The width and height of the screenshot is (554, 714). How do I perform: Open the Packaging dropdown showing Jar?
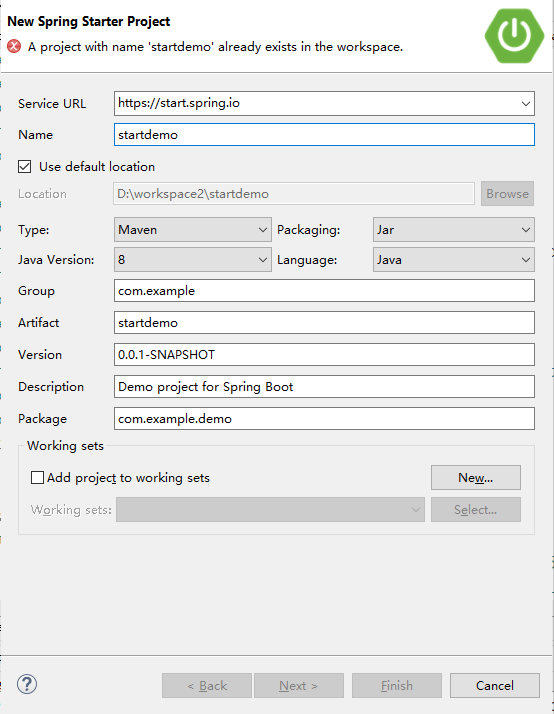click(453, 230)
